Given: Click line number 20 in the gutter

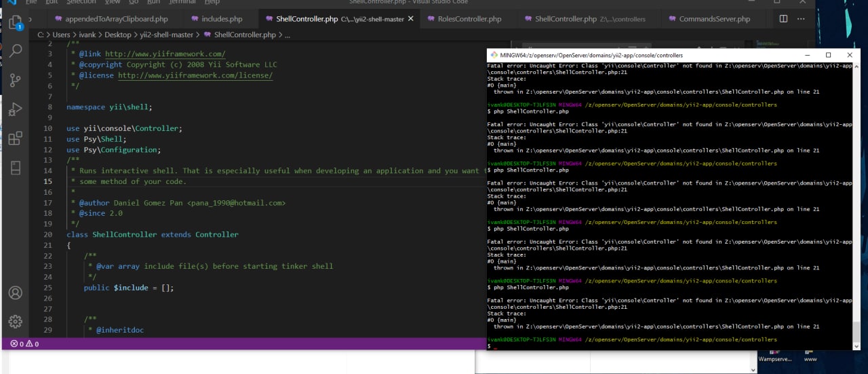Looking at the screenshot, I should click(x=47, y=234).
